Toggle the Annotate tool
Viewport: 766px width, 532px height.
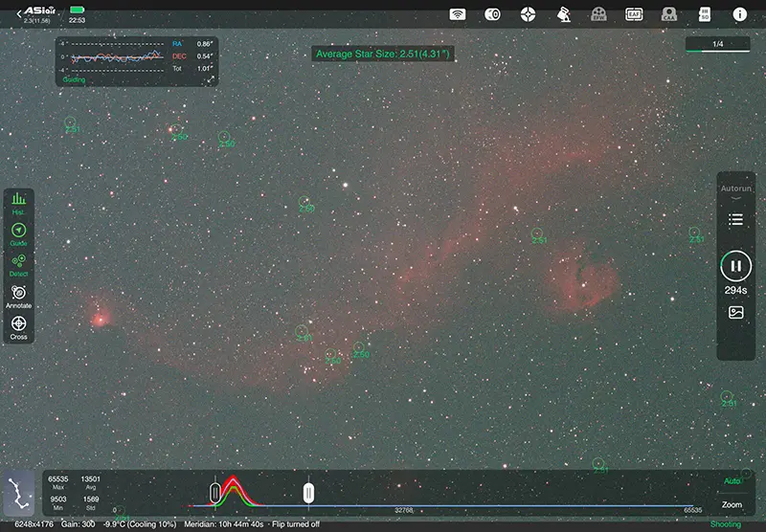point(18,297)
